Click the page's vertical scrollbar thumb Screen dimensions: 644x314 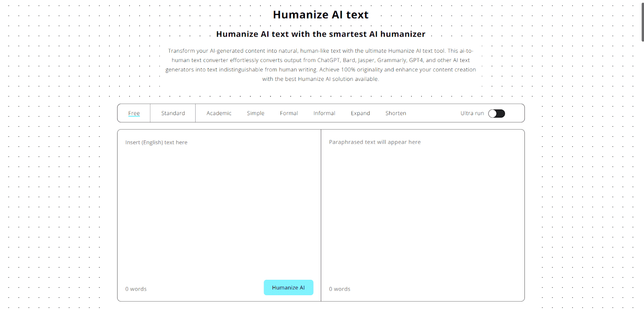(642, 22)
